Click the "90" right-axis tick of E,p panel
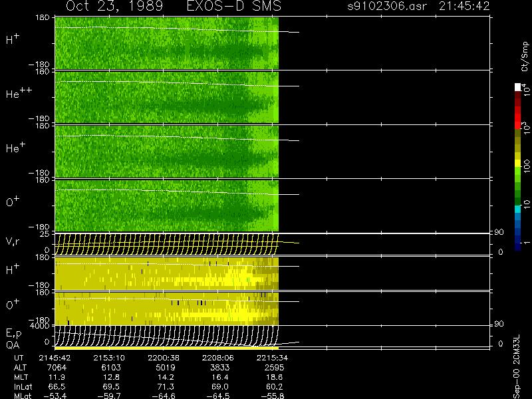 click(x=499, y=325)
